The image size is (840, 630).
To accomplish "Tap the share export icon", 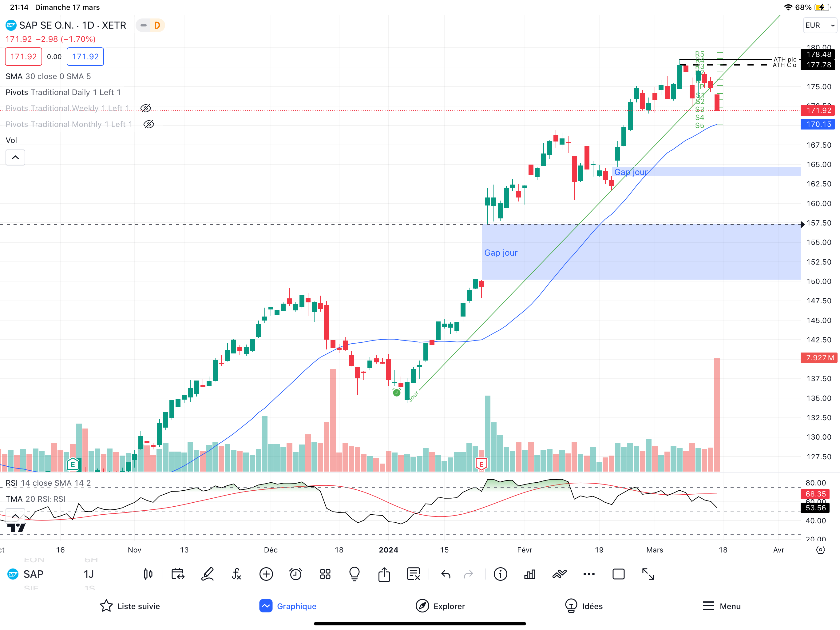I will coord(384,574).
